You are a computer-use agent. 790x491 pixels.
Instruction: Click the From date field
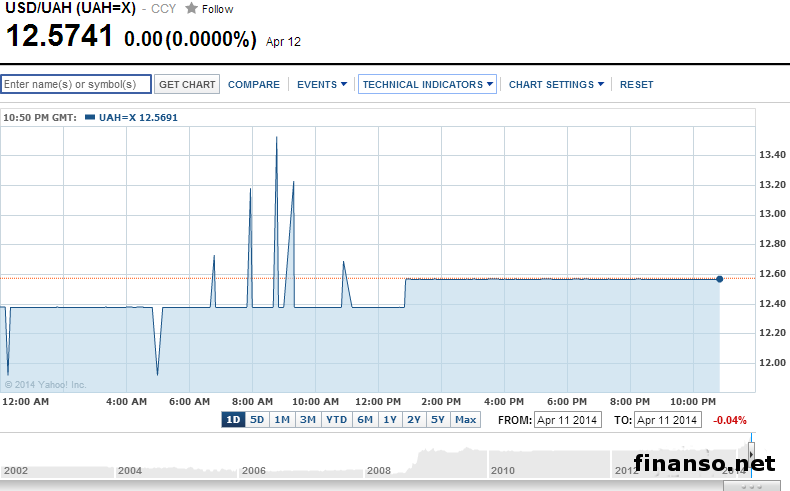click(x=567, y=420)
